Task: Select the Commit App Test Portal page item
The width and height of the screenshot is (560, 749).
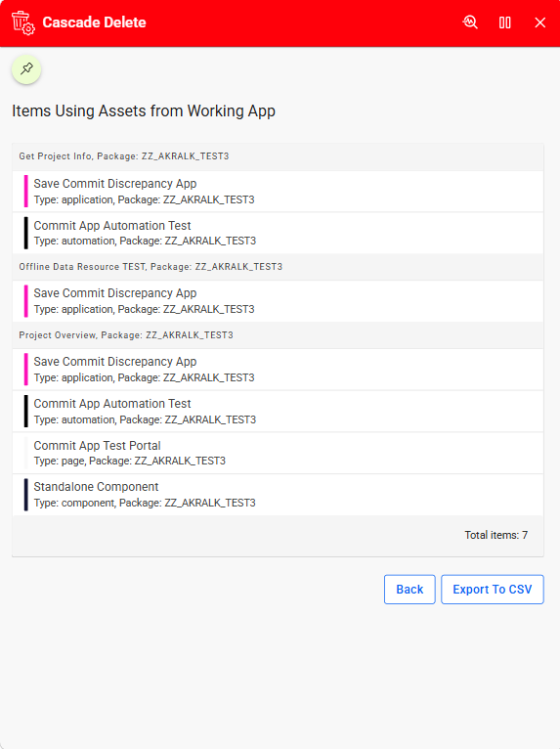Action: pos(278,453)
